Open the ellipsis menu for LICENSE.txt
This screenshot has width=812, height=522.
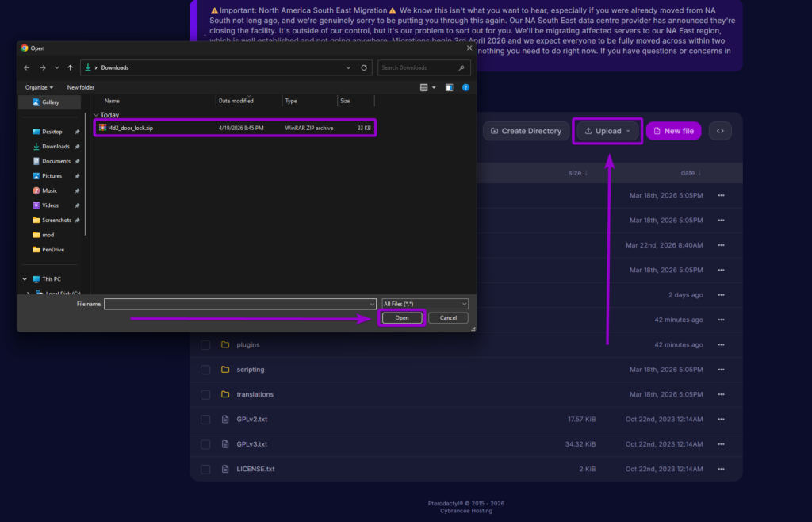click(719, 469)
